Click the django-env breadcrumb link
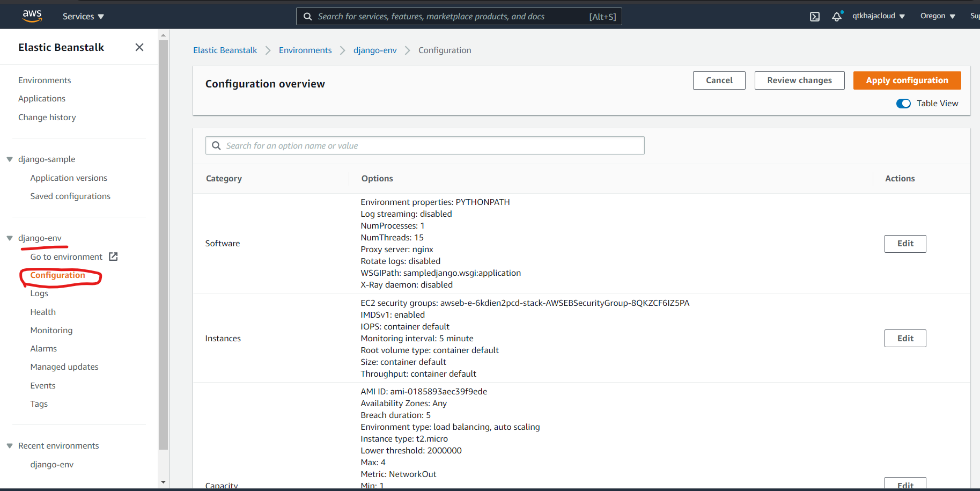This screenshot has width=980, height=491. [375, 50]
